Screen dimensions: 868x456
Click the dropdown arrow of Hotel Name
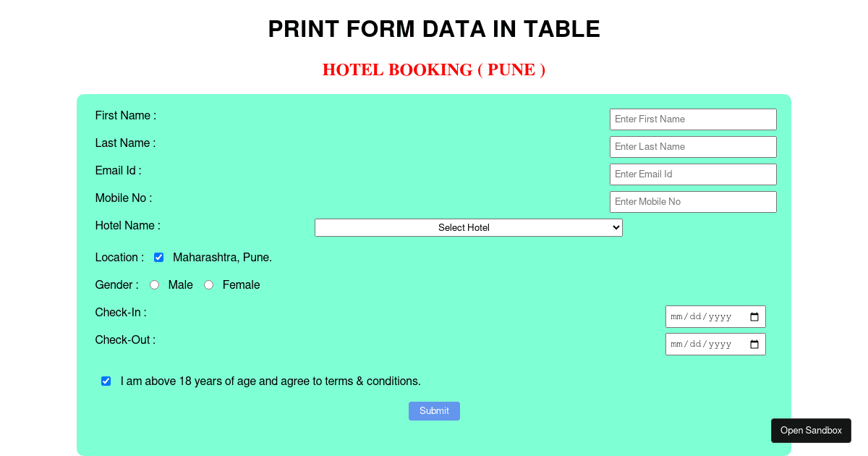click(616, 227)
